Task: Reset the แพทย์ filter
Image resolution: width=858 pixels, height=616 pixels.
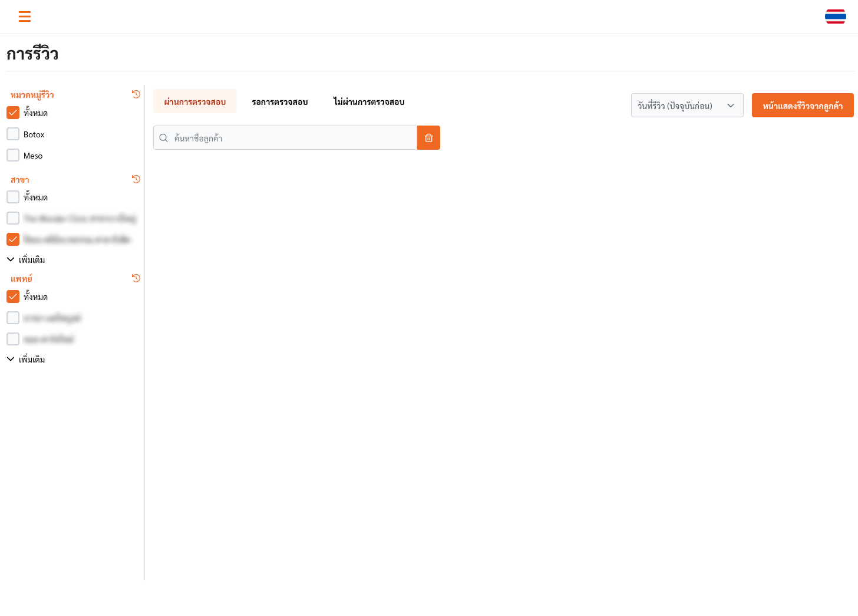Action: 136,278
